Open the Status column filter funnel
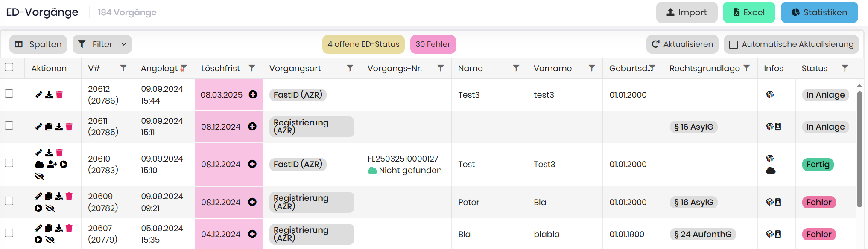868x249 pixels. pyautogui.click(x=845, y=68)
